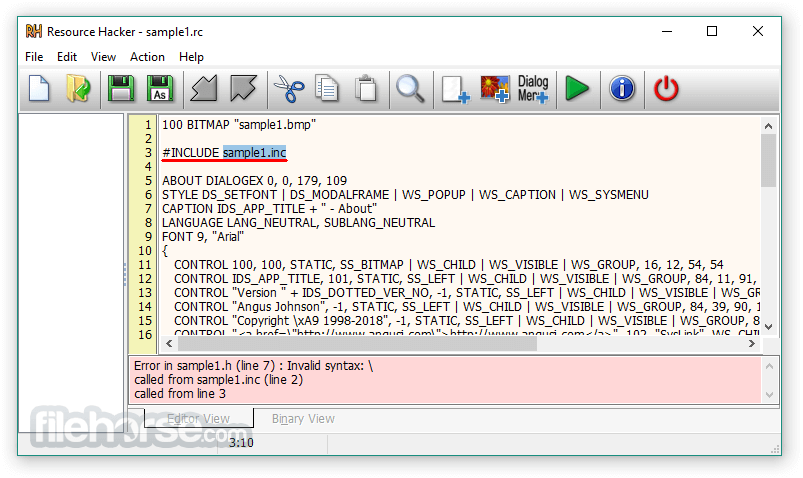The image size is (803, 478).
Task: Click the line '100 BITMAP "sample1.bmp"'
Action: (x=239, y=124)
